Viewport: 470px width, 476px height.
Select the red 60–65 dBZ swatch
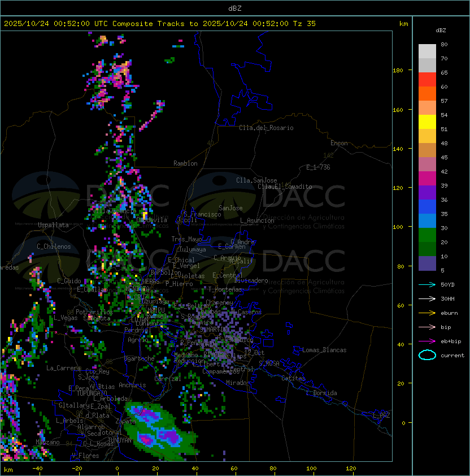coord(427,80)
